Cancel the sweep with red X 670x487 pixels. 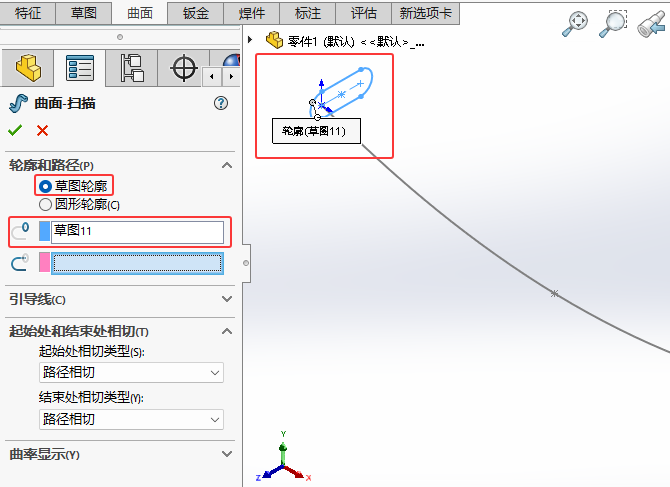tap(42, 130)
